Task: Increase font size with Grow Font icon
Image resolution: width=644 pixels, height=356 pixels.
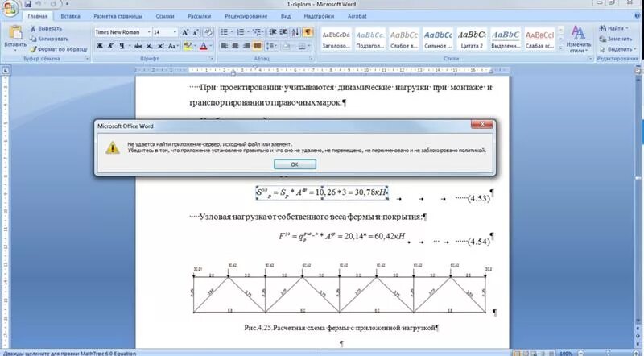Action: pos(185,32)
